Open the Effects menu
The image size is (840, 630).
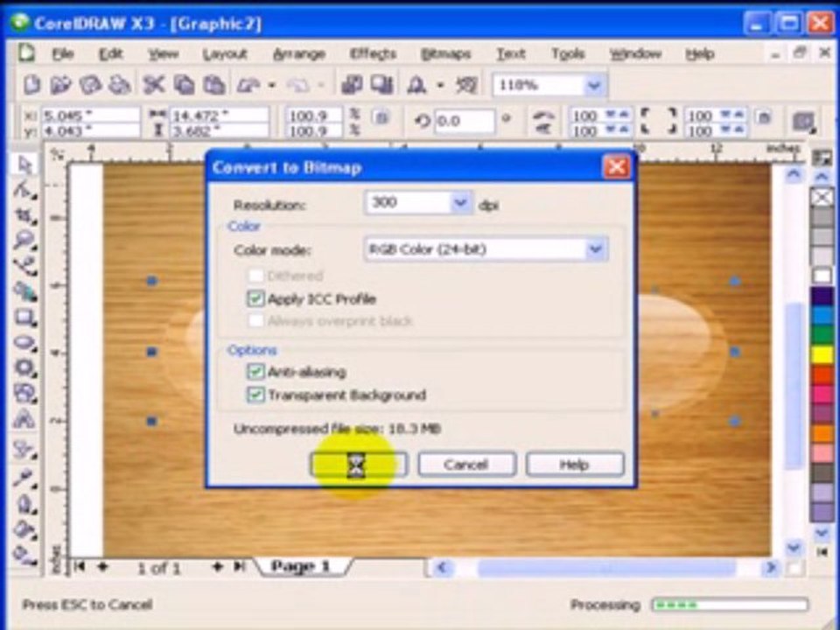[373, 54]
